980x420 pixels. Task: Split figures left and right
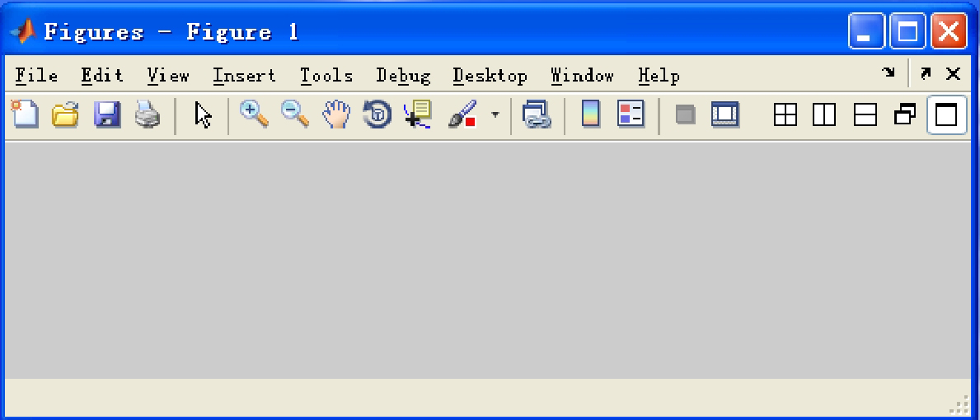click(824, 114)
